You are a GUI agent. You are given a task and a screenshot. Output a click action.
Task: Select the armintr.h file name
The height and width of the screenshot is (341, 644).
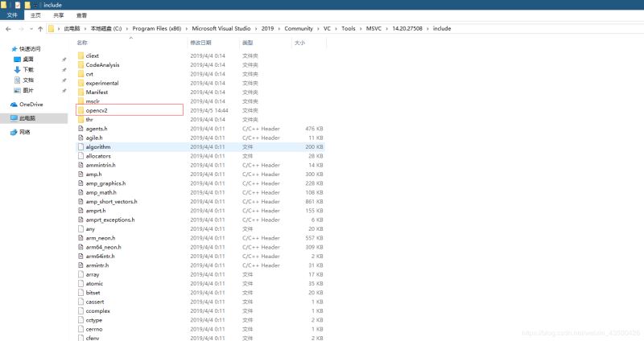97,265
